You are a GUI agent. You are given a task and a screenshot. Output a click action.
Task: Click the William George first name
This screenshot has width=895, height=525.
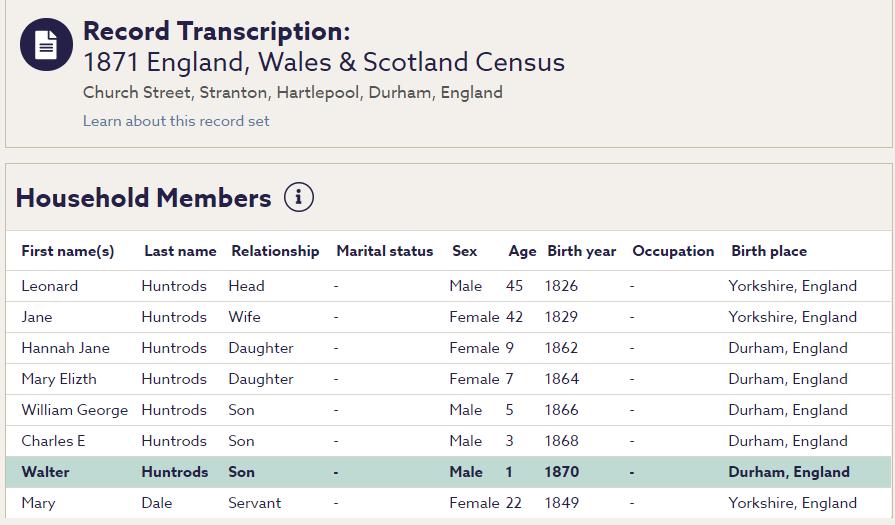point(75,410)
